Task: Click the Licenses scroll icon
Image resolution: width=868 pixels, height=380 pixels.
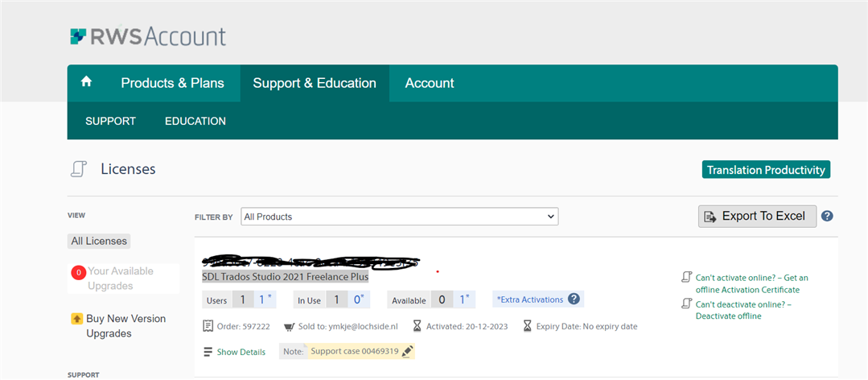Action: [x=80, y=169]
